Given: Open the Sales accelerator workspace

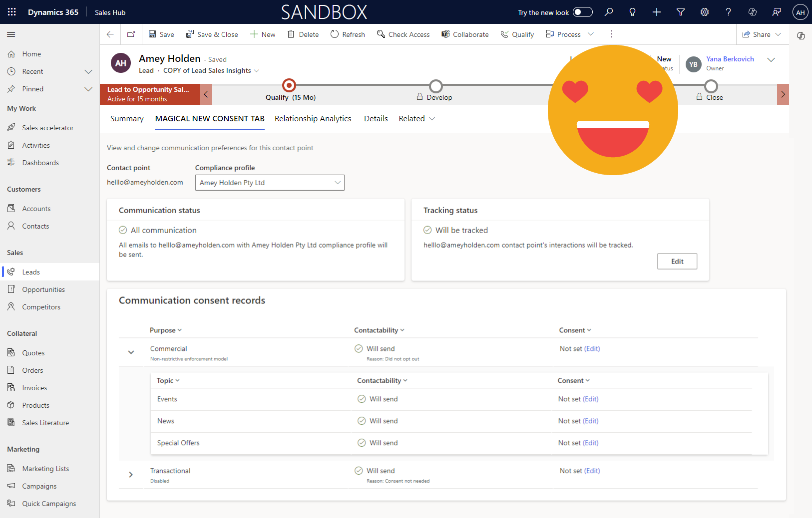Looking at the screenshot, I should (47, 127).
